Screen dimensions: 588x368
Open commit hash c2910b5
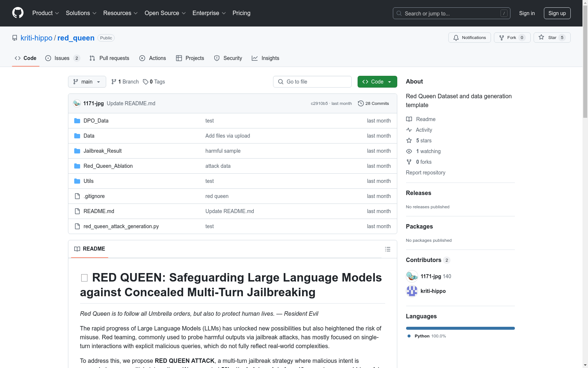(319, 103)
